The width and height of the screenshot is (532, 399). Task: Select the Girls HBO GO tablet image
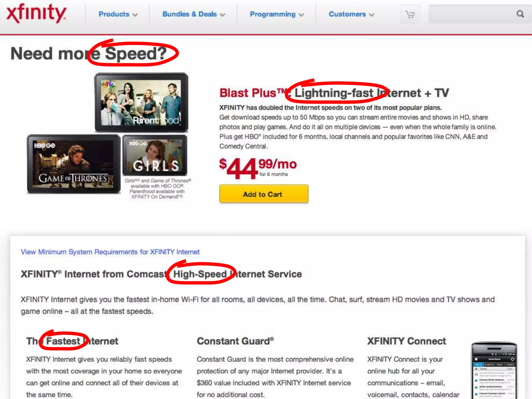pyautogui.click(x=155, y=155)
